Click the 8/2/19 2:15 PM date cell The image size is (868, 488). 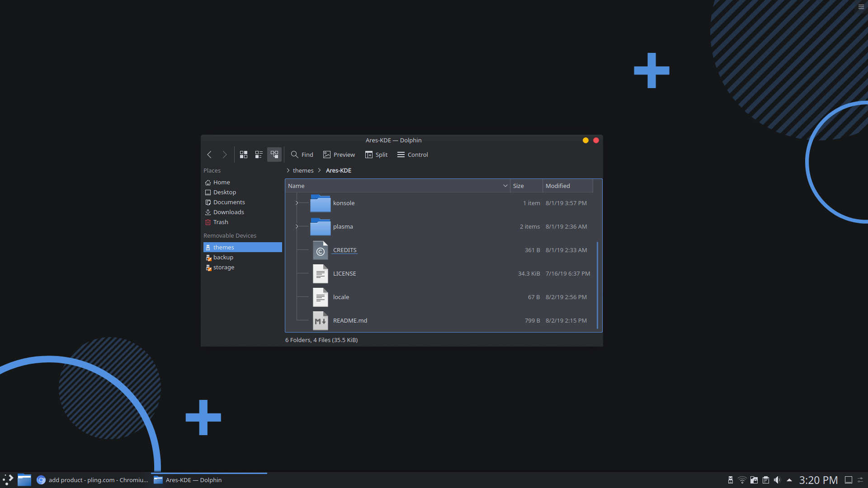pyautogui.click(x=566, y=320)
